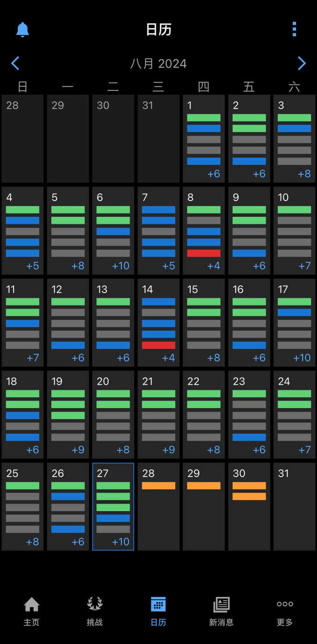Open the August 1 day cell
Viewport: 317px width, 644px height.
204,138
